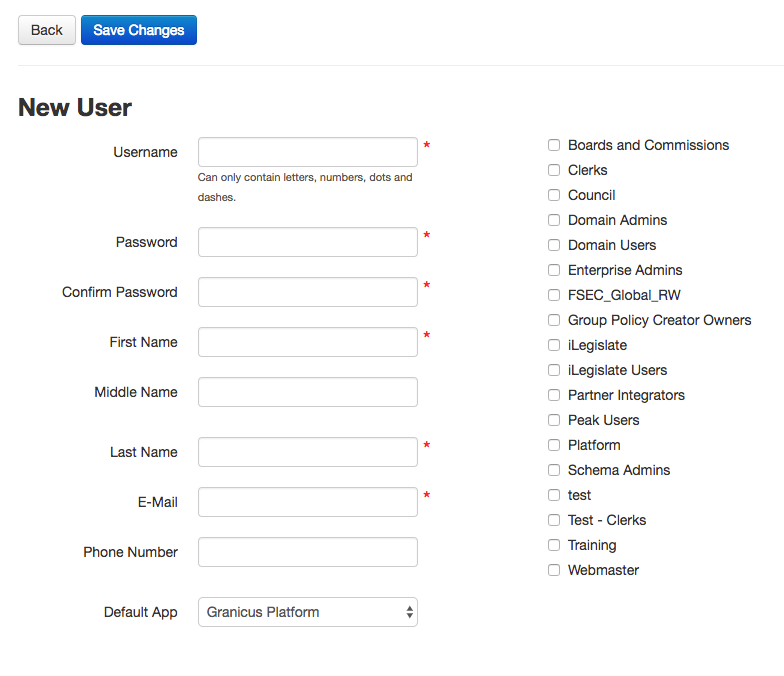784x676 pixels.
Task: Check the Webmaster group checkbox
Action: tap(554, 570)
